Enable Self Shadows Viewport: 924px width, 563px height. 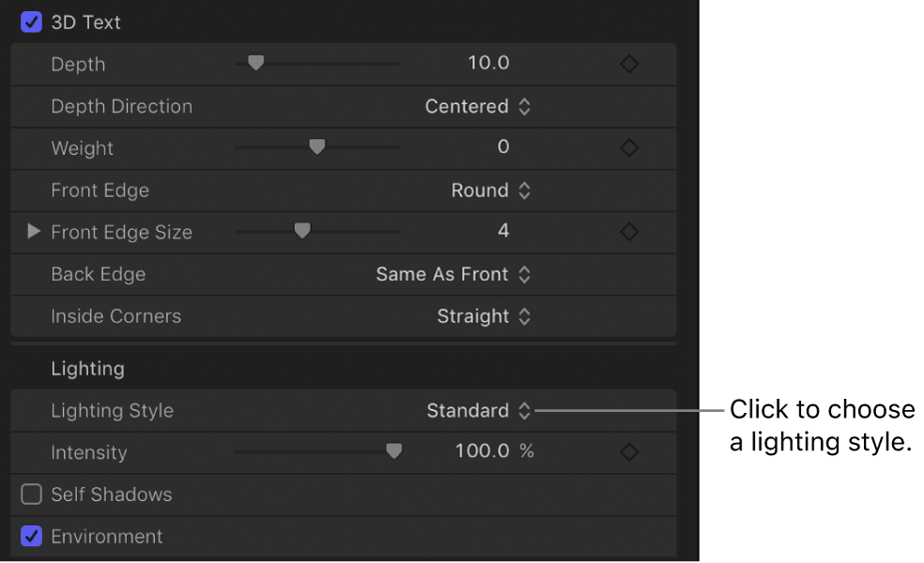pyautogui.click(x=31, y=494)
